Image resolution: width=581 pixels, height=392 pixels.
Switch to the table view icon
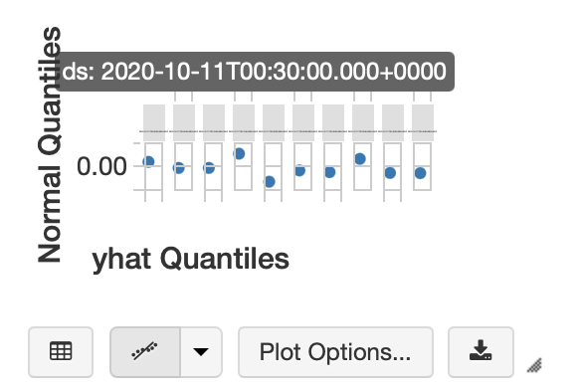(61, 351)
